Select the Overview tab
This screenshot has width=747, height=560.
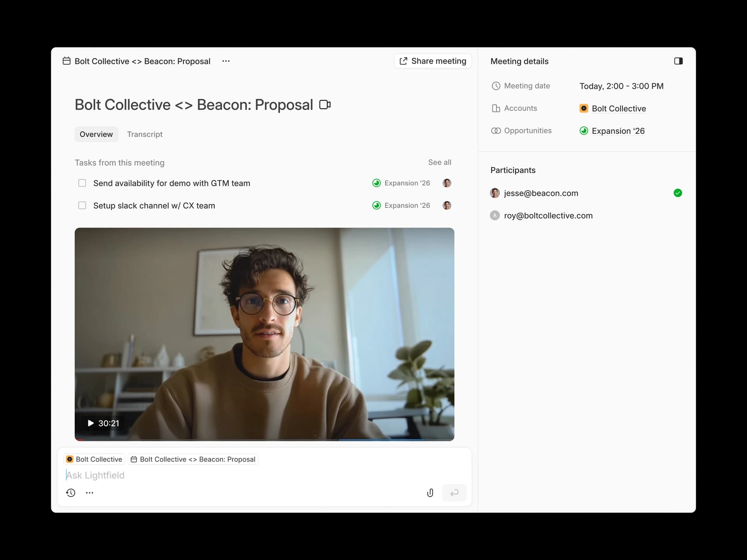click(x=96, y=134)
